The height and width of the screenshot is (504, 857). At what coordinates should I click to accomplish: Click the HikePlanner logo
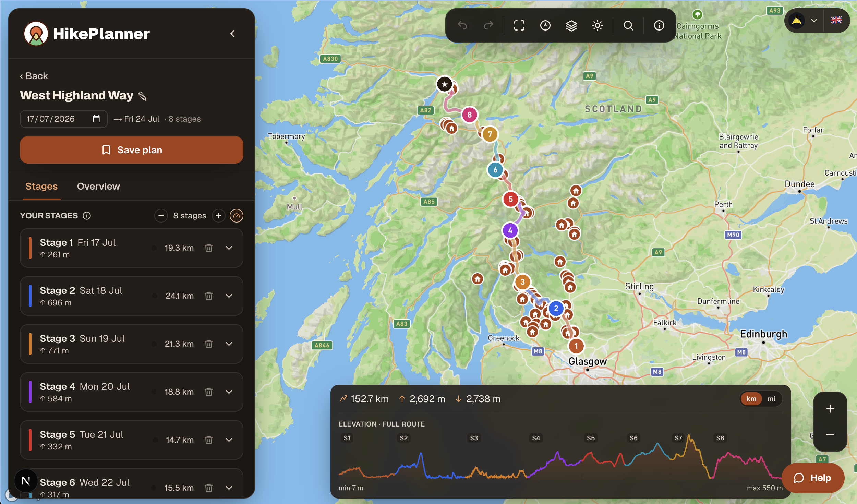pyautogui.click(x=36, y=34)
